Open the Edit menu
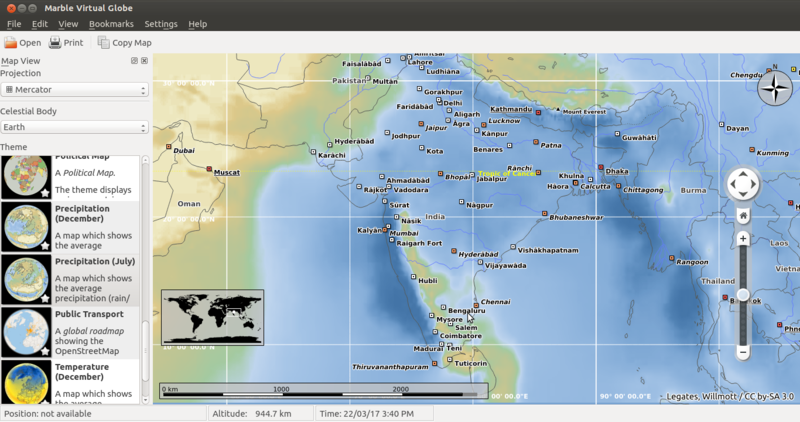800x422 pixels. coord(39,24)
